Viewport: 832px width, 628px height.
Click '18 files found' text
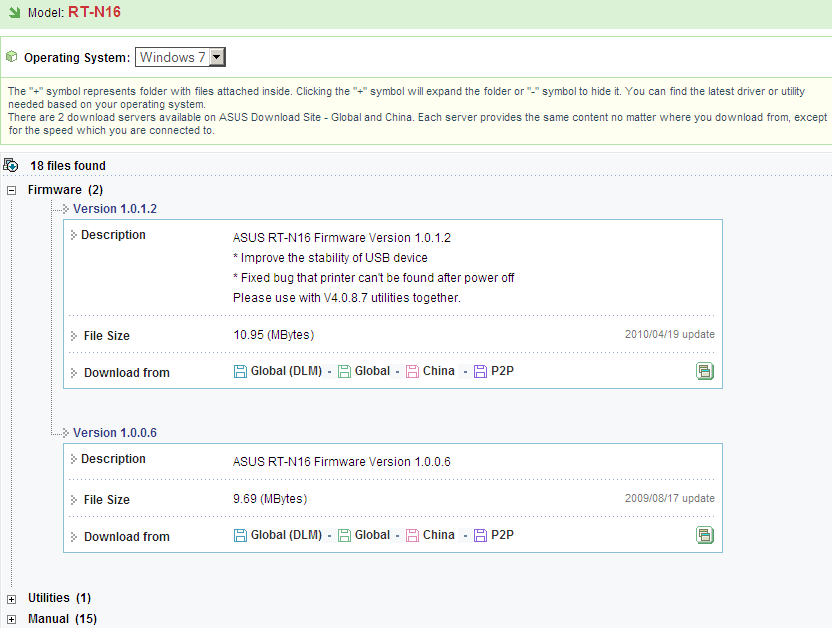(68, 165)
